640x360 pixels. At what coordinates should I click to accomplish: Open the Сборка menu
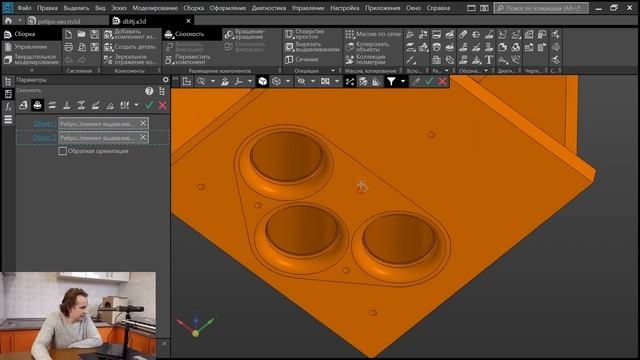click(194, 8)
